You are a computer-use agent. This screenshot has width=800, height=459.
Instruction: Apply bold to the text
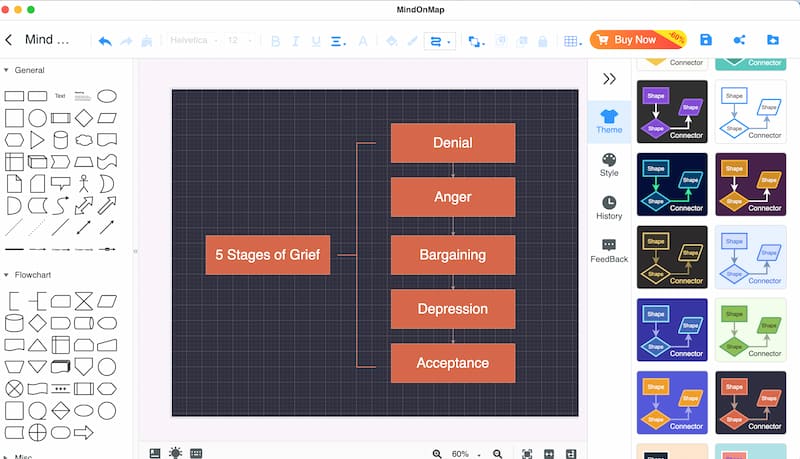click(x=276, y=41)
